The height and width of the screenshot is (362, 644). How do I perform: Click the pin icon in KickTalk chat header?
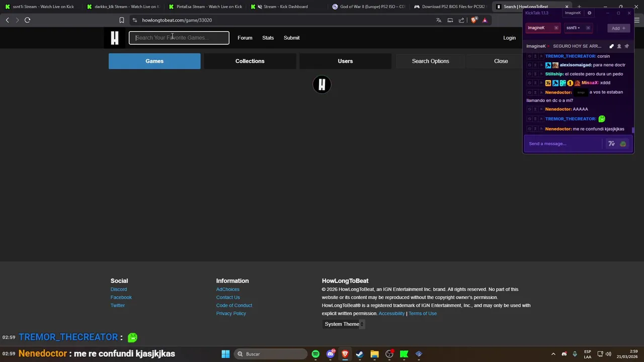pyautogui.click(x=626, y=46)
